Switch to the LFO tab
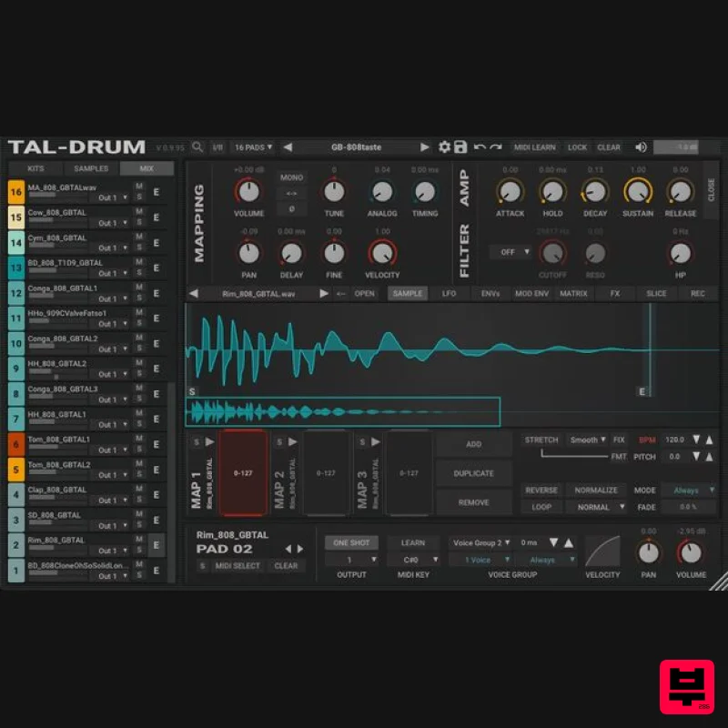 click(x=450, y=293)
